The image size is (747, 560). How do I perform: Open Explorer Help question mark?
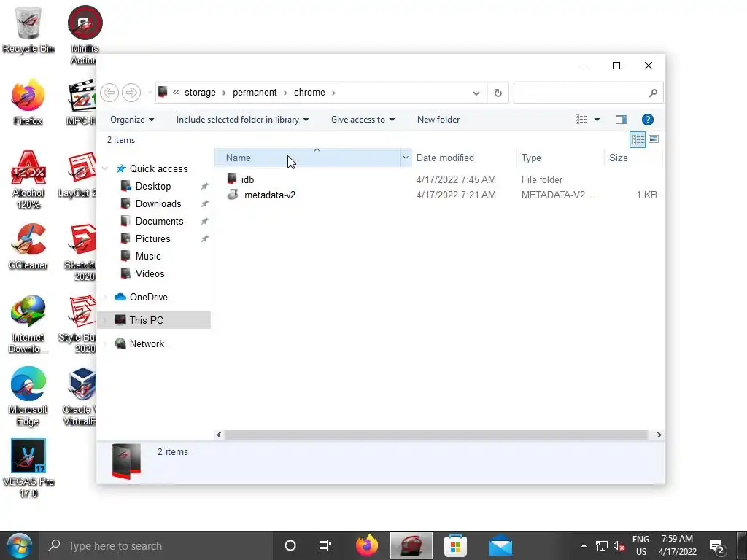648,120
